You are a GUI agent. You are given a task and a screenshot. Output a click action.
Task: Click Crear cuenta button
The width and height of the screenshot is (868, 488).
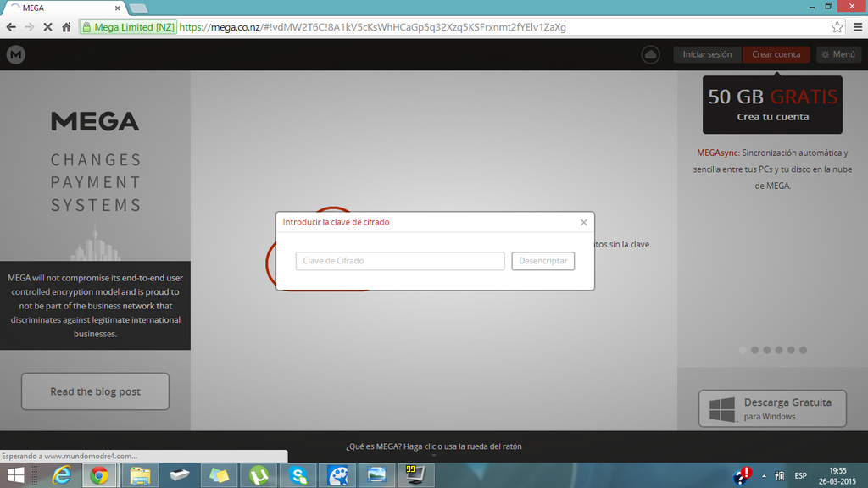776,54
